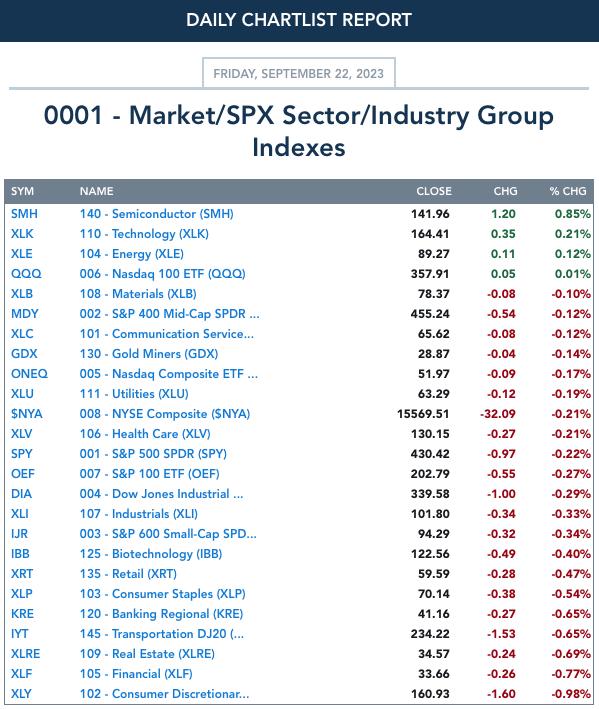Click the SYM column header
The image size is (599, 709).
coord(22,191)
